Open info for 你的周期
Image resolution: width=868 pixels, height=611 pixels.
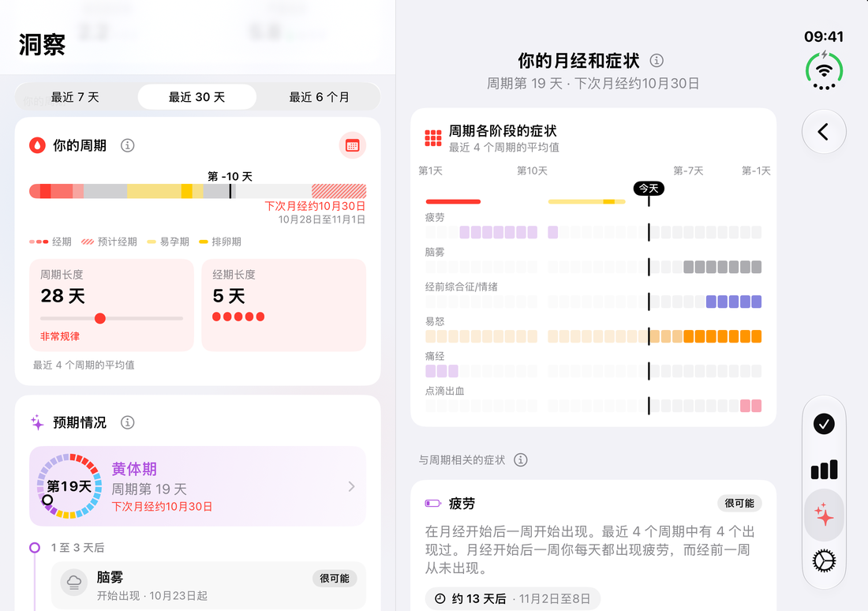(127, 146)
